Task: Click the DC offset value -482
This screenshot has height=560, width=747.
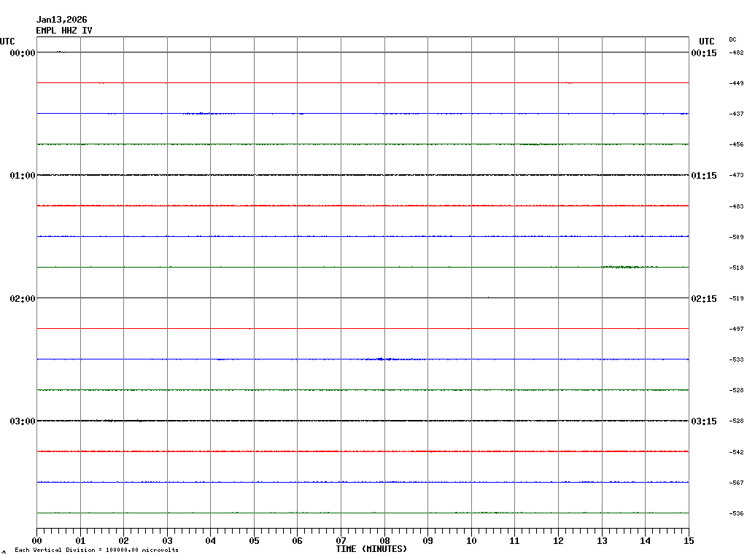Action: 736,52
